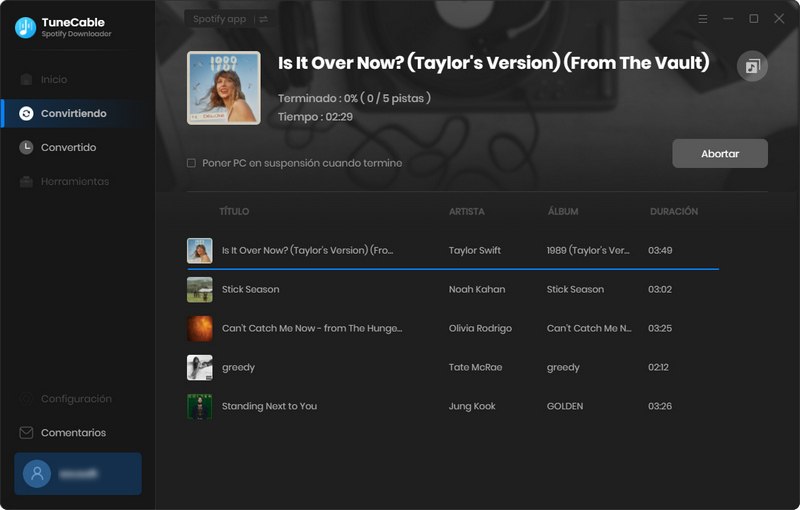
Task: Click the open output folder icon
Action: tap(752, 66)
